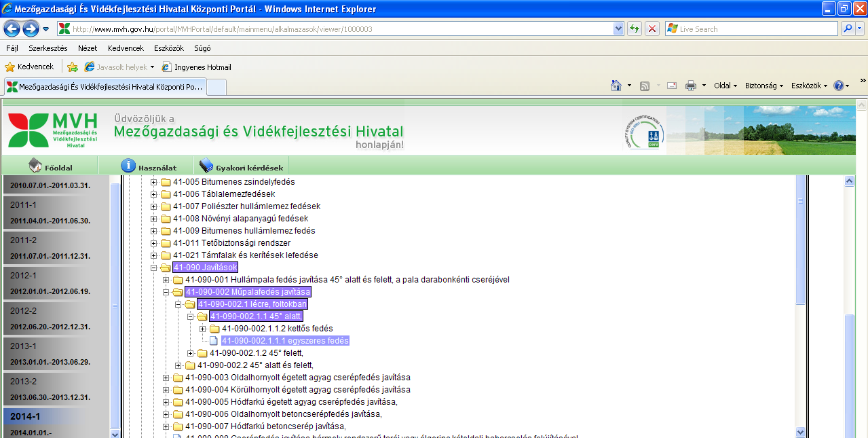Go forward with the browser Forward arrow
Image resolution: width=868 pixels, height=438 pixels.
click(x=31, y=29)
